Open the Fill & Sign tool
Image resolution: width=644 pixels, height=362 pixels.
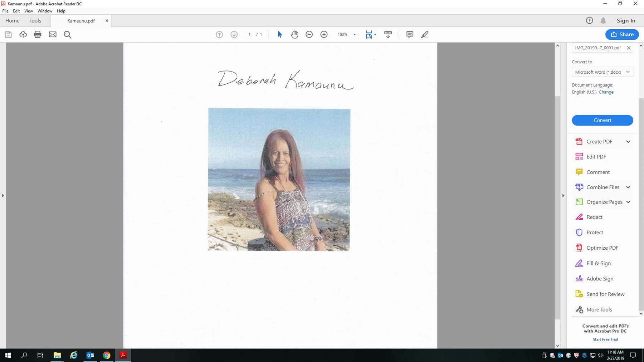coord(598,263)
